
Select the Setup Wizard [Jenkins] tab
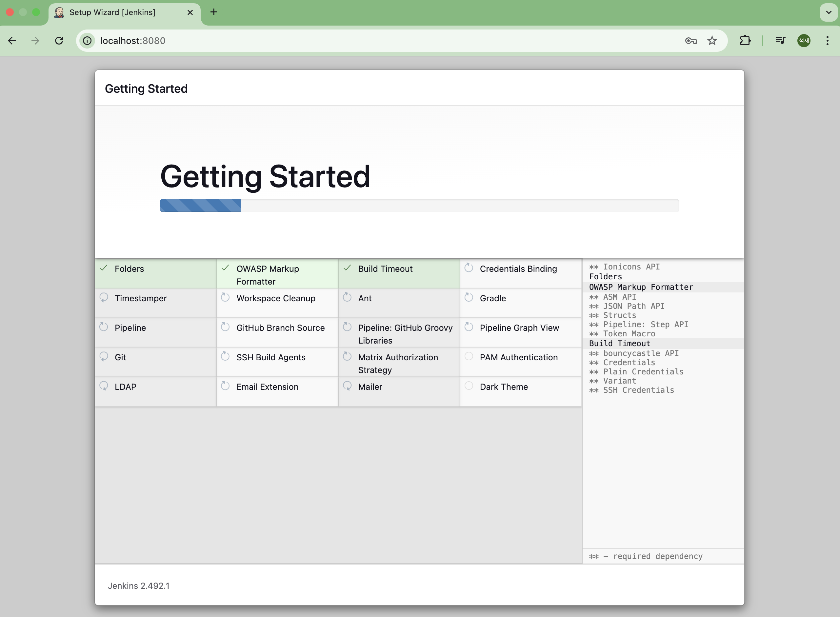pyautogui.click(x=112, y=12)
